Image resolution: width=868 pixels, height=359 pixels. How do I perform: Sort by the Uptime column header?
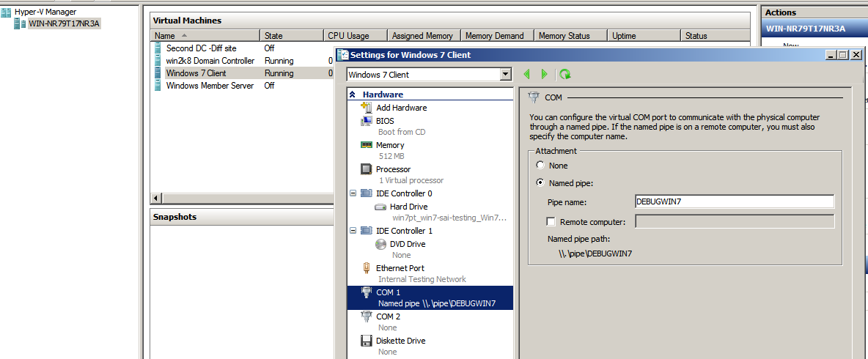click(644, 35)
